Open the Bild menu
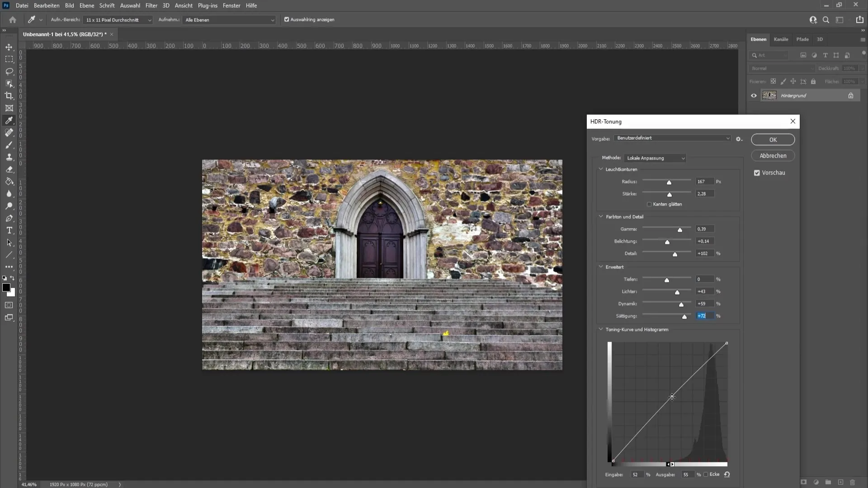The image size is (868, 488). (69, 5)
